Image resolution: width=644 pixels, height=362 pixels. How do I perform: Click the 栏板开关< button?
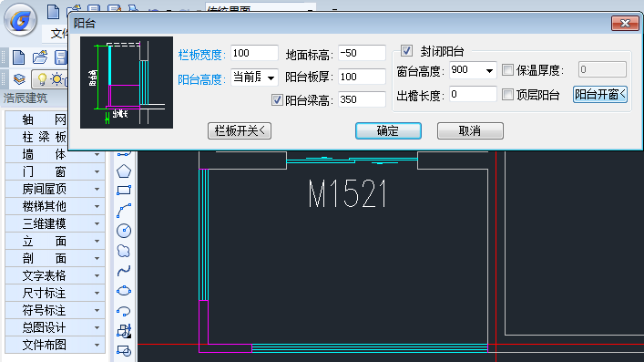(240, 130)
